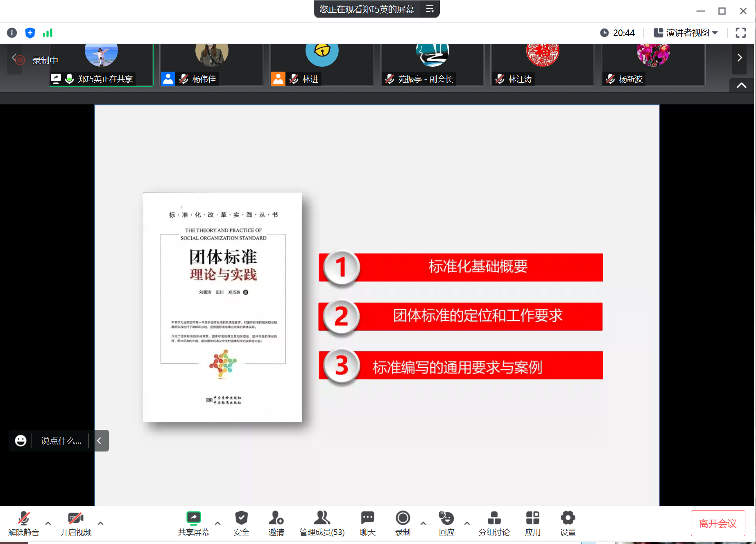756x544 pixels.
Task: Collapse the participant thumbnail strip
Action: [x=741, y=85]
